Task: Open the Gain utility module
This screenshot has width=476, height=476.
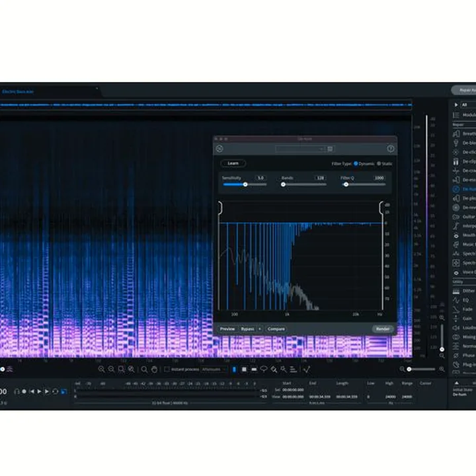Action: 464,319
